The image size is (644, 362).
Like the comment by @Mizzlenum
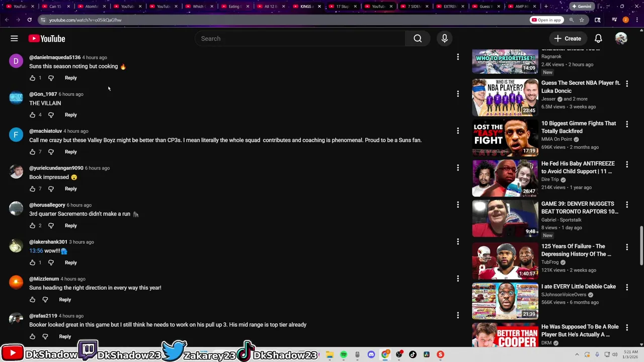click(32, 300)
